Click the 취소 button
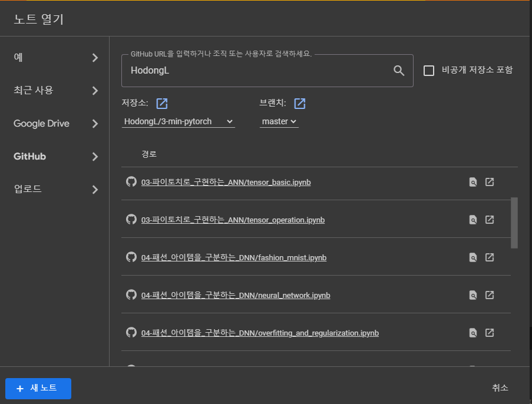The height and width of the screenshot is (404, 532). click(500, 388)
